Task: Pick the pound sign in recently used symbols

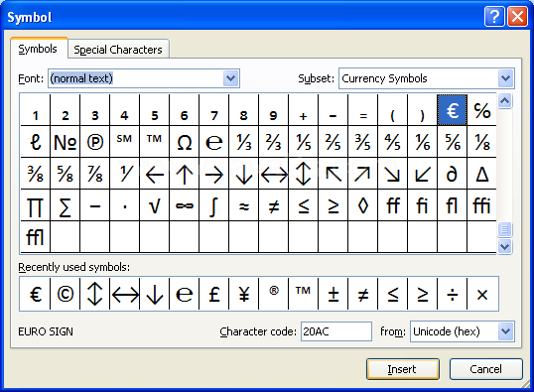Action: (x=213, y=294)
